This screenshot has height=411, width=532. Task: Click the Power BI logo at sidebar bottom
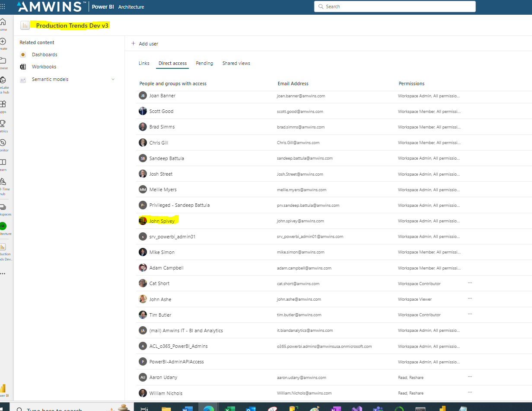(3, 388)
